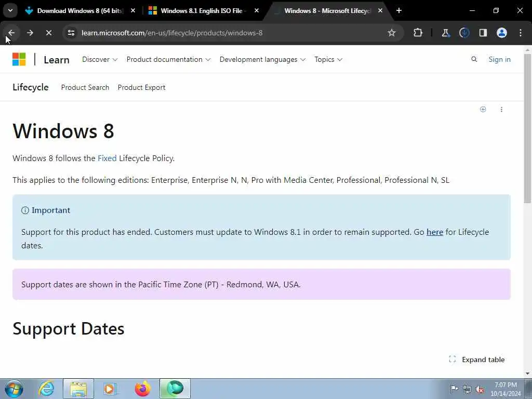
Task: Open the Chrome three-dot menu
Action: 521,33
